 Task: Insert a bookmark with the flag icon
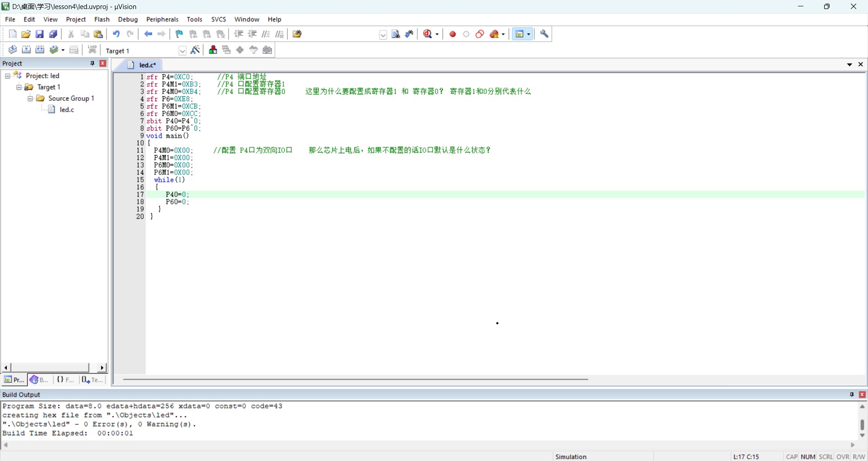point(179,34)
